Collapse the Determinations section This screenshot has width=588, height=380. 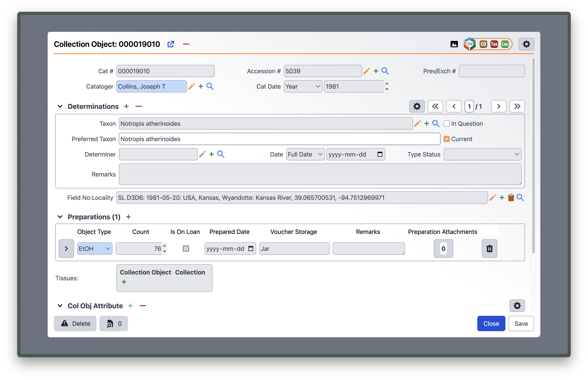click(60, 106)
